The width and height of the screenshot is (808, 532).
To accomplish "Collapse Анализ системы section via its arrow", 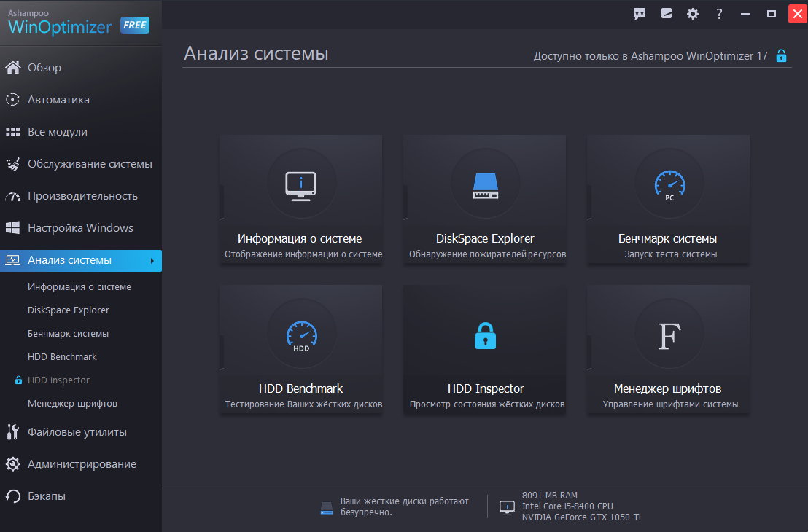I will point(152,261).
